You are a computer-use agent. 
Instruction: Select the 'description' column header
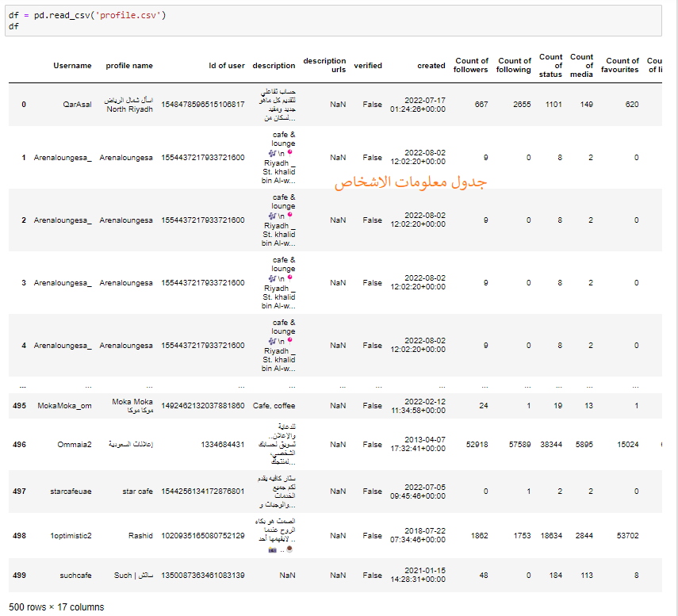pyautogui.click(x=274, y=66)
